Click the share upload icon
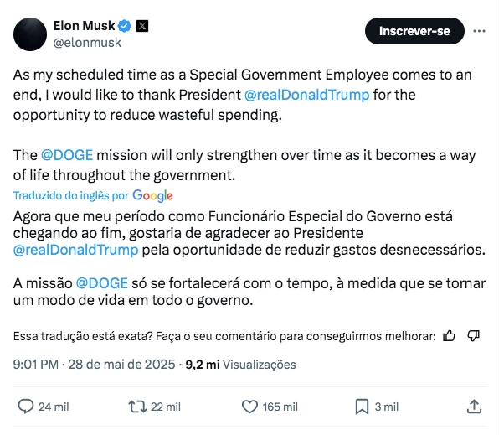Screen dimensions: 504x435 coord(474,407)
